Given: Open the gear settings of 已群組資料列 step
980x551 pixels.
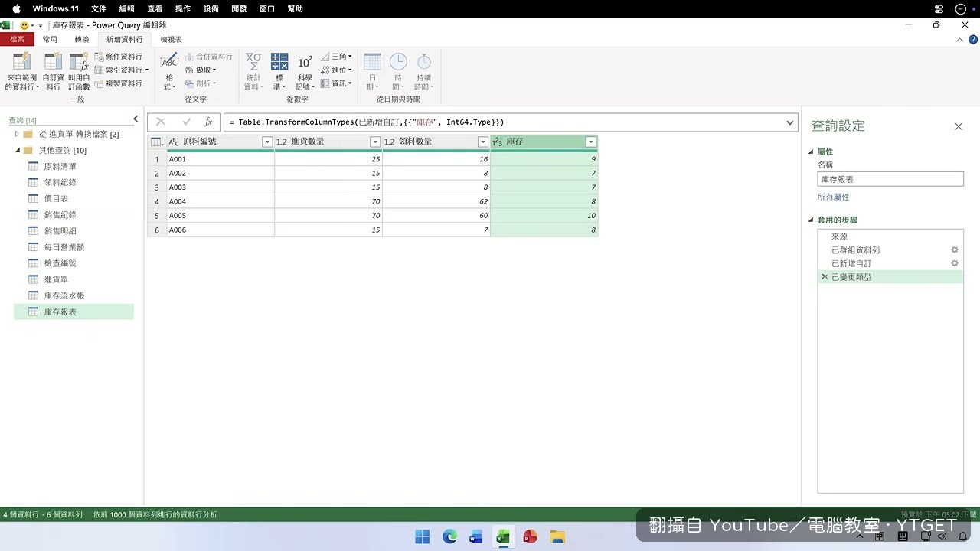Looking at the screenshot, I should [955, 250].
